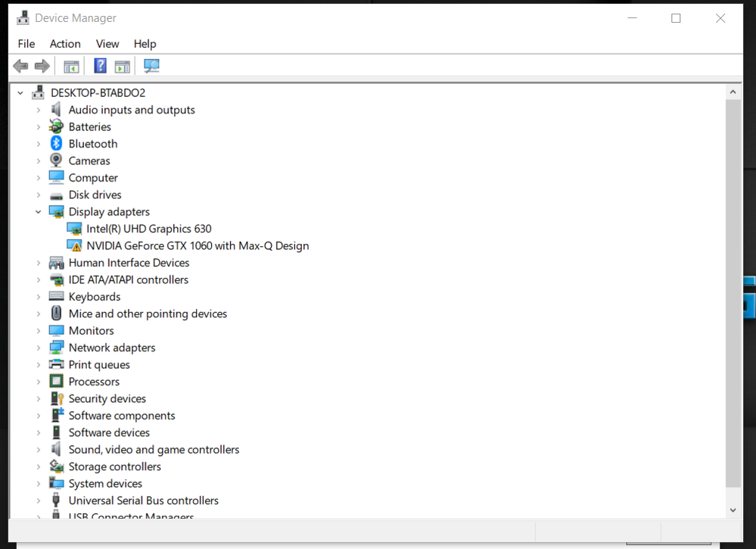
Task: Click the Human Interface Devices icon
Action: pyautogui.click(x=57, y=263)
